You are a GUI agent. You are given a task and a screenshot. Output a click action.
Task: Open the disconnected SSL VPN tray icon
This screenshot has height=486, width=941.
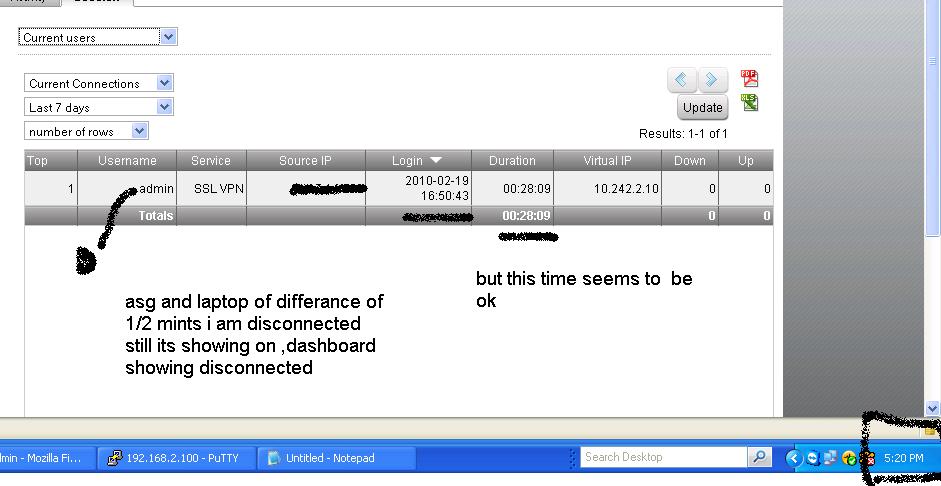coord(868,458)
